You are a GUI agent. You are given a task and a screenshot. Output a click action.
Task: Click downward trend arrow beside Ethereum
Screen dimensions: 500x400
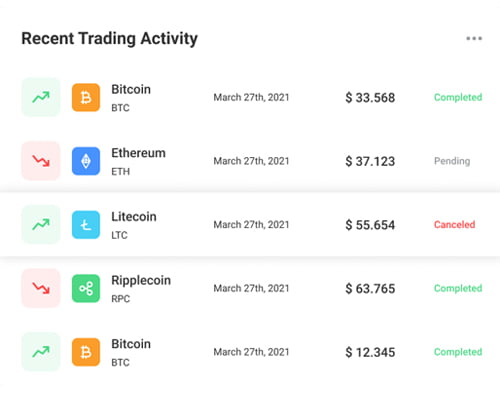point(41,161)
